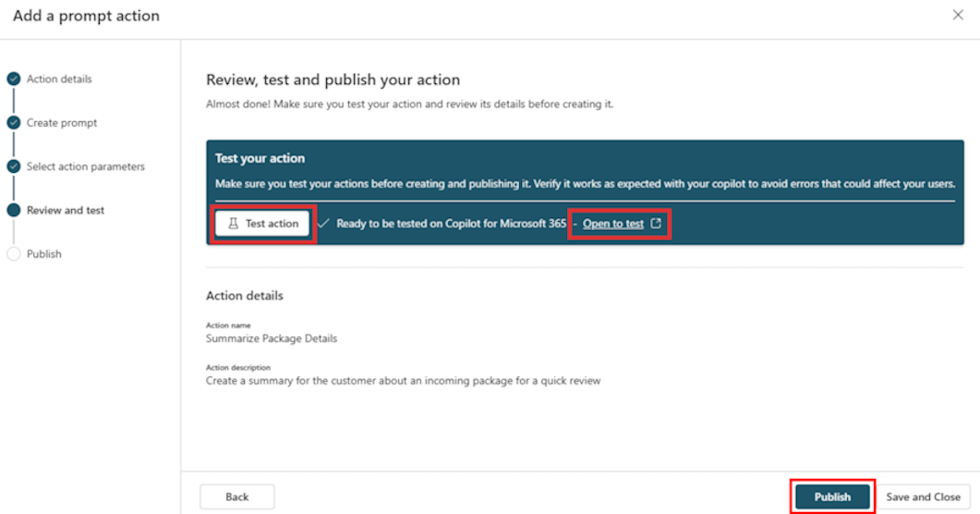Click the external link icon beside Open to test
Image resolution: width=980 pixels, height=514 pixels.
tap(656, 224)
